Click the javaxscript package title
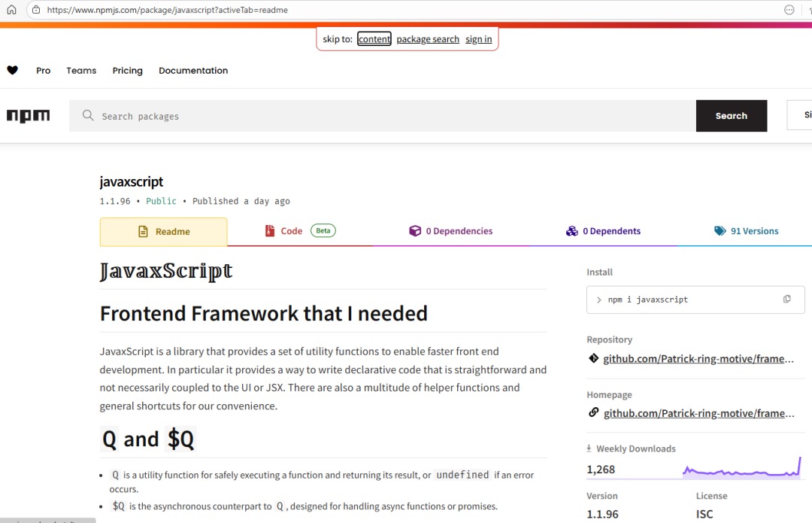 click(x=132, y=182)
